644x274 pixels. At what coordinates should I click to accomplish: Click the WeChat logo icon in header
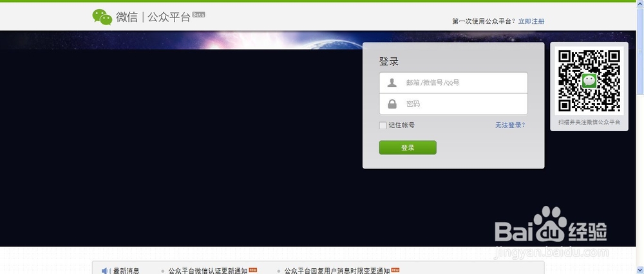coord(102,17)
